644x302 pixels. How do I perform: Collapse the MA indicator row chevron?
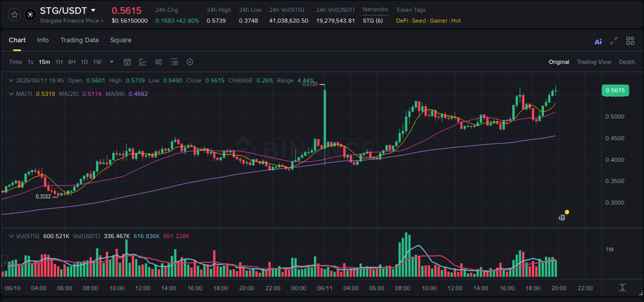11,94
